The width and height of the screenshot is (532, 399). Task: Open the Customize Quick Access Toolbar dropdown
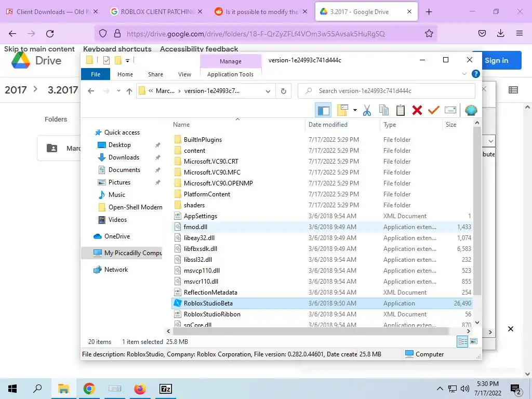coord(128,61)
